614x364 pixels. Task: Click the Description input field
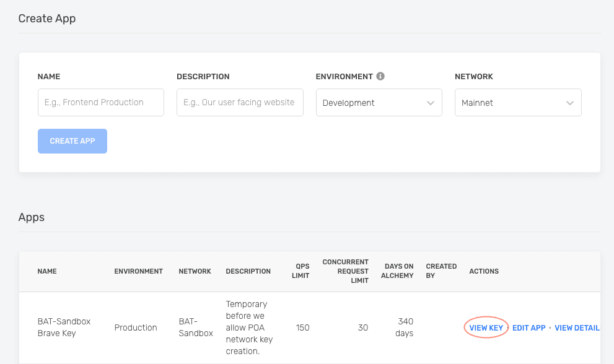tap(240, 102)
